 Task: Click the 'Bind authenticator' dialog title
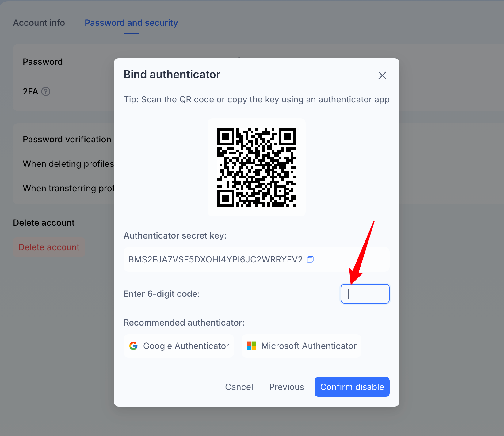pyautogui.click(x=172, y=75)
